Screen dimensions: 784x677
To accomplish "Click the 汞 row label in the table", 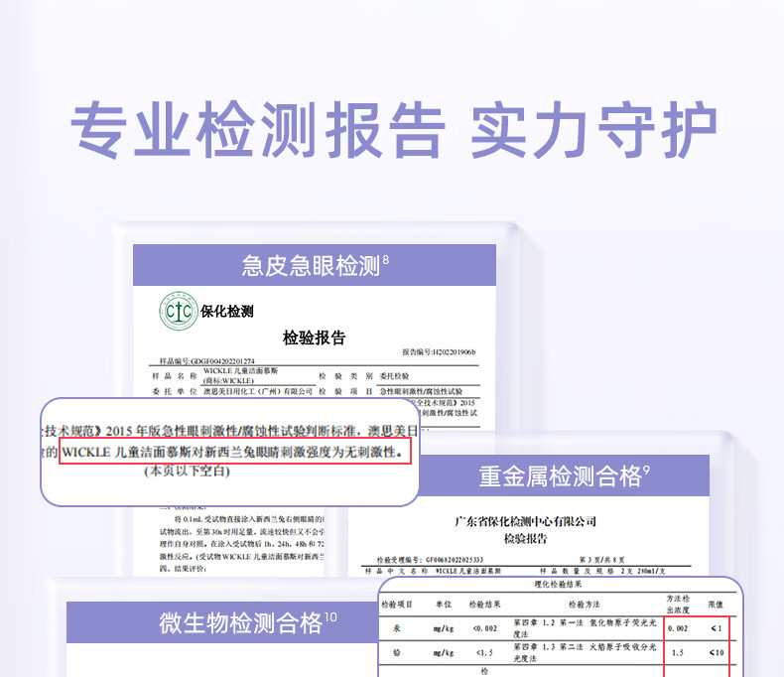I will click(x=397, y=628).
